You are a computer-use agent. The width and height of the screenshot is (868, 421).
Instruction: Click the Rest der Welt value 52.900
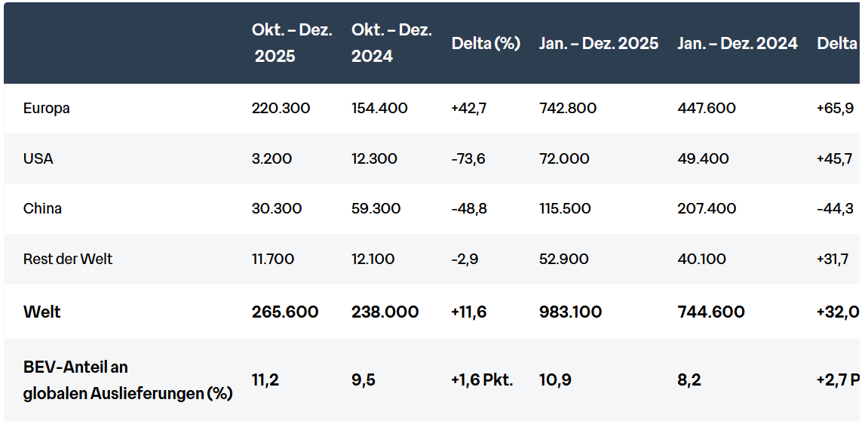coord(565,259)
